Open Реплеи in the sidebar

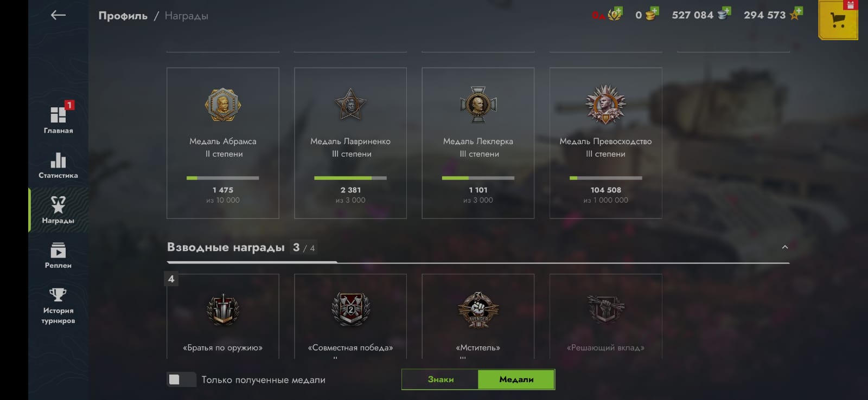(58, 255)
